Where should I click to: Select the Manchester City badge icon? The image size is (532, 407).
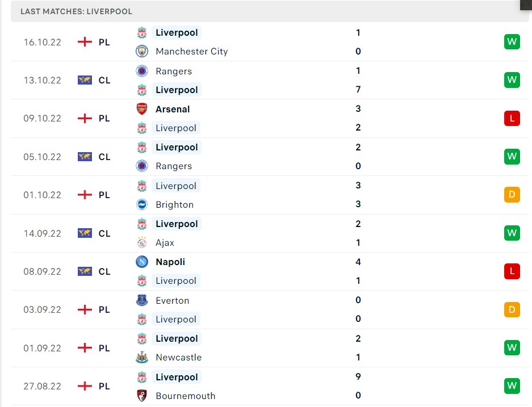tap(143, 51)
